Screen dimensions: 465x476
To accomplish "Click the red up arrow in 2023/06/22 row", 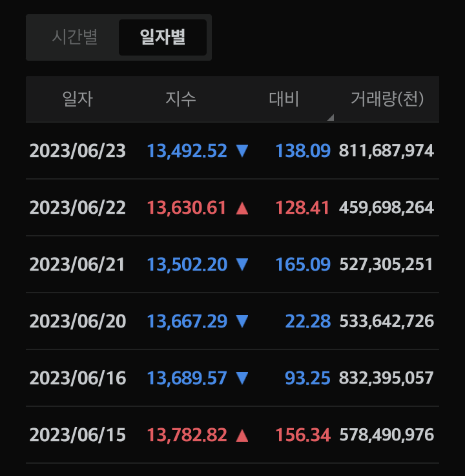I will coord(242,208).
